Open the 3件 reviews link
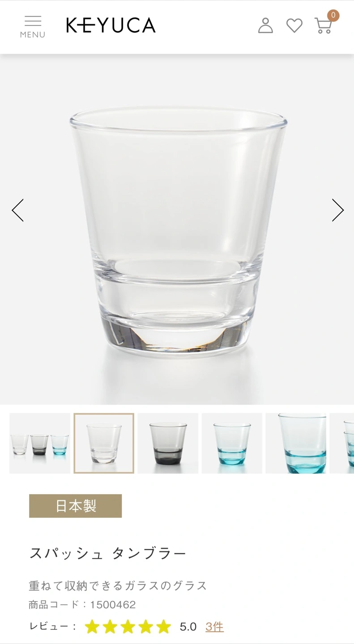Image resolution: width=354 pixels, height=644 pixels. point(214,627)
